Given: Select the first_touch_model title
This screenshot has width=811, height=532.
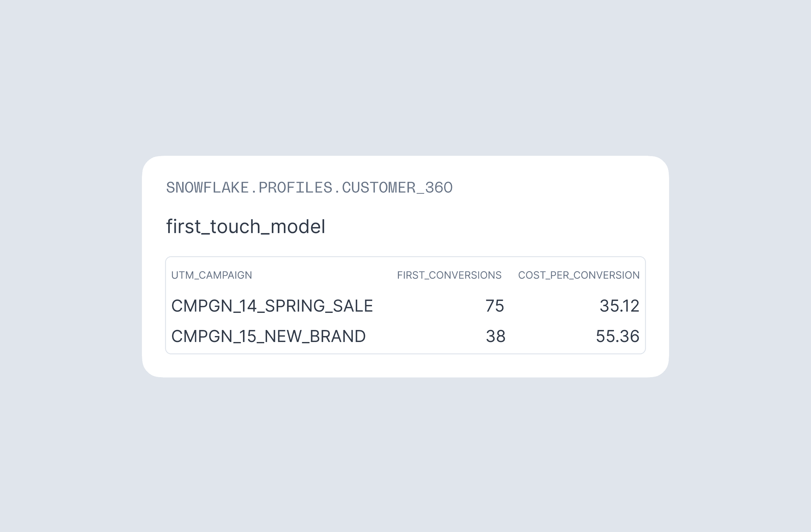Looking at the screenshot, I should [x=245, y=226].
